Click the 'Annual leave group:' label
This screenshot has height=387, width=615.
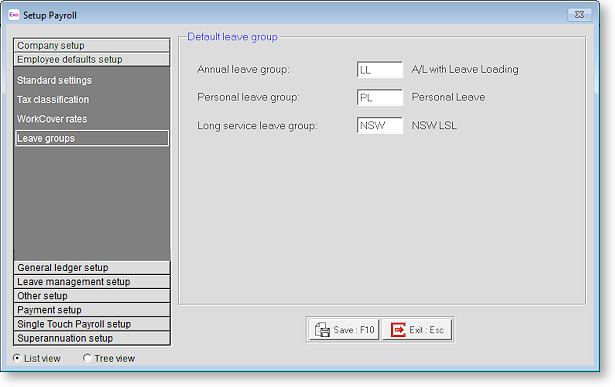tap(243, 70)
